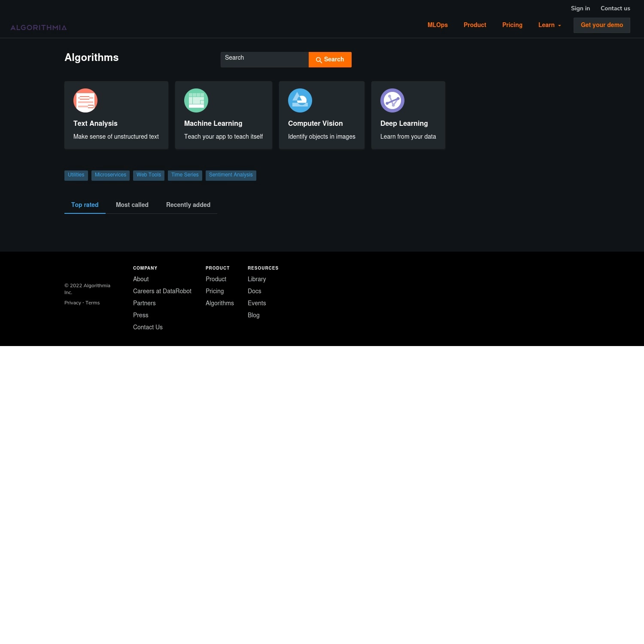Open the Deep Learning card title
This screenshot has width=644, height=644.
click(404, 123)
